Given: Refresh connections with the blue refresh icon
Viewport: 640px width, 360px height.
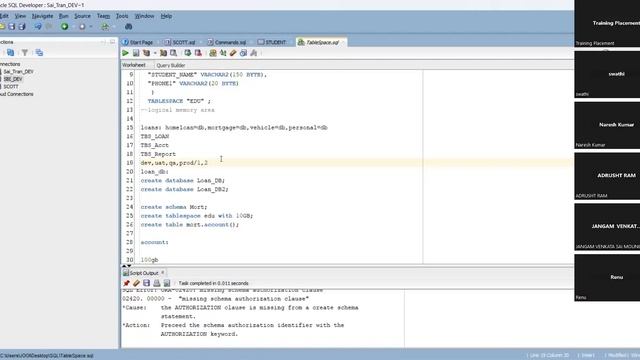Looking at the screenshot, I should point(11,53).
